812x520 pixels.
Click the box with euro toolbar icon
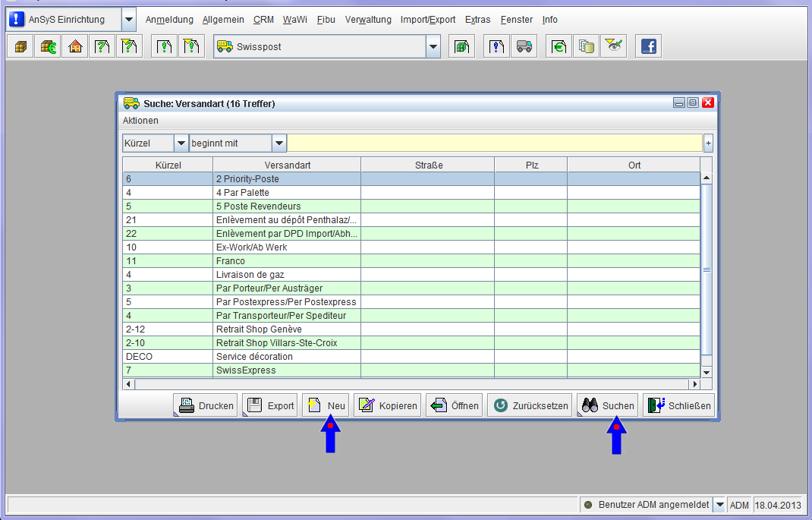pos(47,46)
